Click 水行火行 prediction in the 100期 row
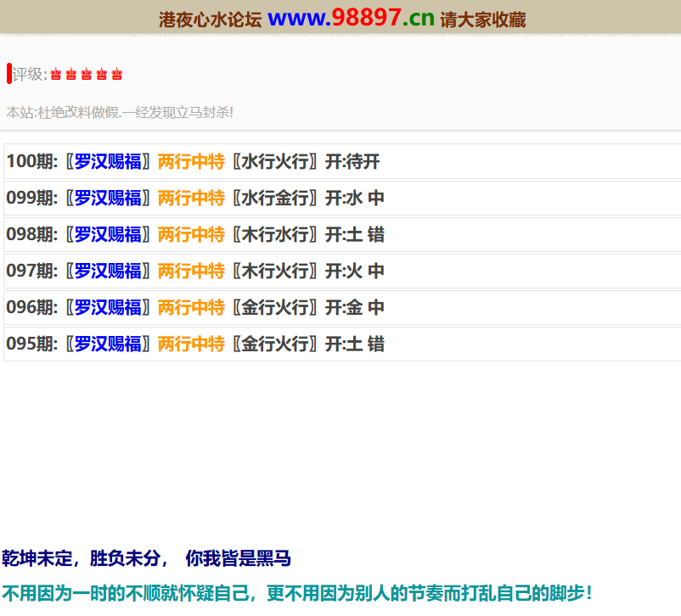Viewport: 681px width, 616px height. click(275, 161)
